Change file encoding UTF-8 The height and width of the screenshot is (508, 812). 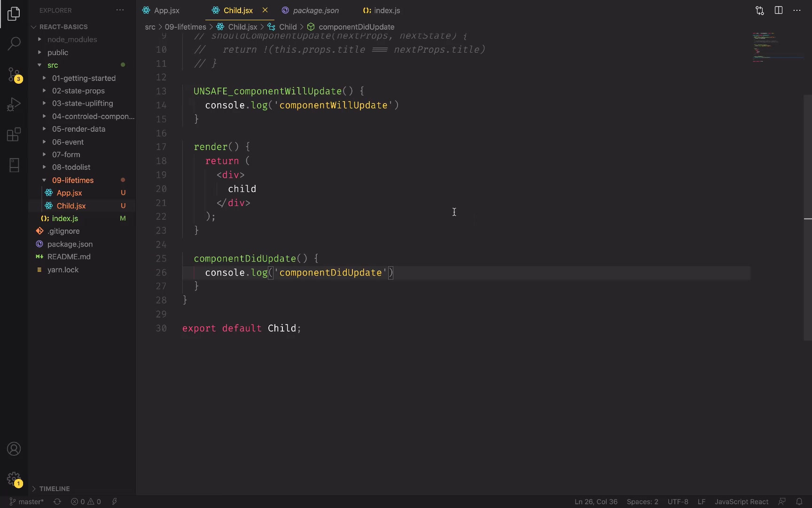(x=678, y=502)
